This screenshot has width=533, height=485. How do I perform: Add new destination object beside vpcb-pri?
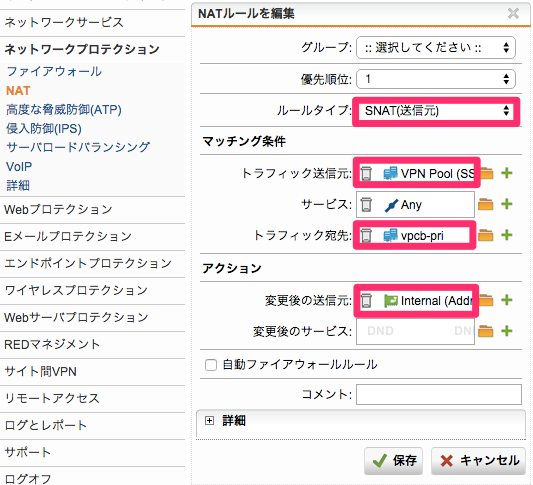click(506, 235)
